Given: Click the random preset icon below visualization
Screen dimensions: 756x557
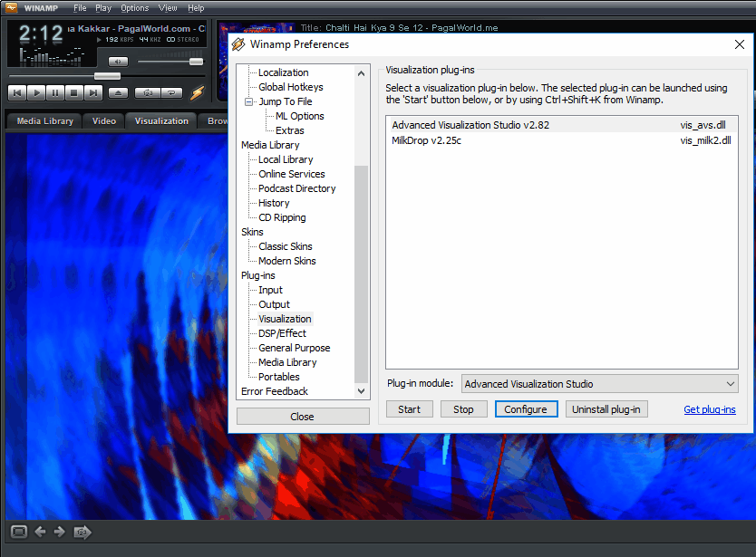Looking at the screenshot, I should (x=82, y=532).
